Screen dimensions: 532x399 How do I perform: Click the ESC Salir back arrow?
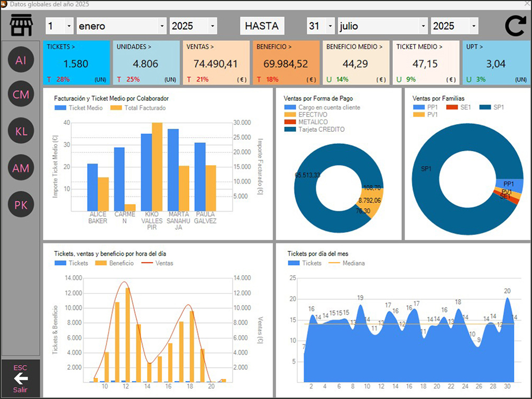[21, 378]
